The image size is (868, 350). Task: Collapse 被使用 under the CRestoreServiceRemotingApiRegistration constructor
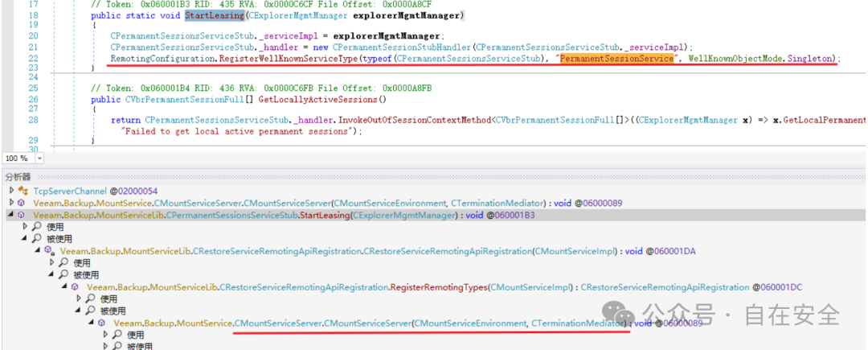click(51, 274)
